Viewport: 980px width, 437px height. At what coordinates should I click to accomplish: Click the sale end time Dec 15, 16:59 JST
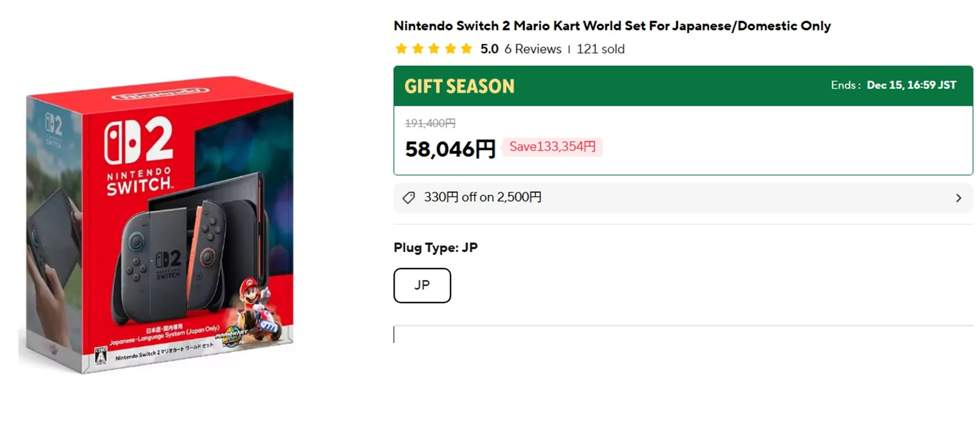[x=911, y=85]
